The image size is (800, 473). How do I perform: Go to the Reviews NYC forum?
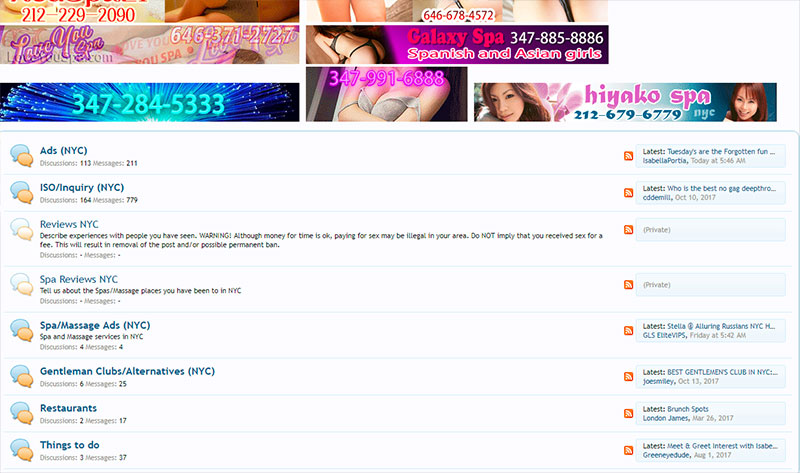pyautogui.click(x=69, y=224)
